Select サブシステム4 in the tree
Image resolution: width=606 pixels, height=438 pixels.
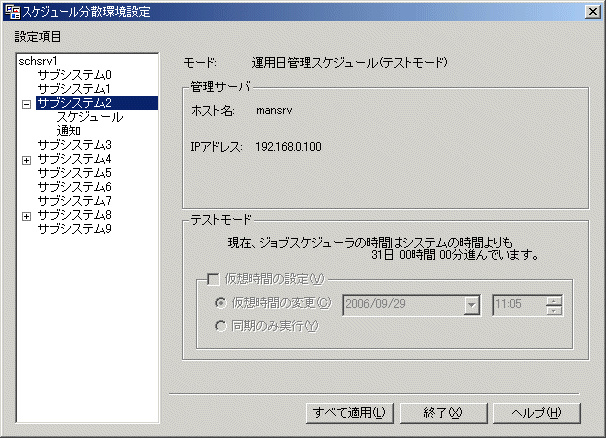pyautogui.click(x=75, y=159)
